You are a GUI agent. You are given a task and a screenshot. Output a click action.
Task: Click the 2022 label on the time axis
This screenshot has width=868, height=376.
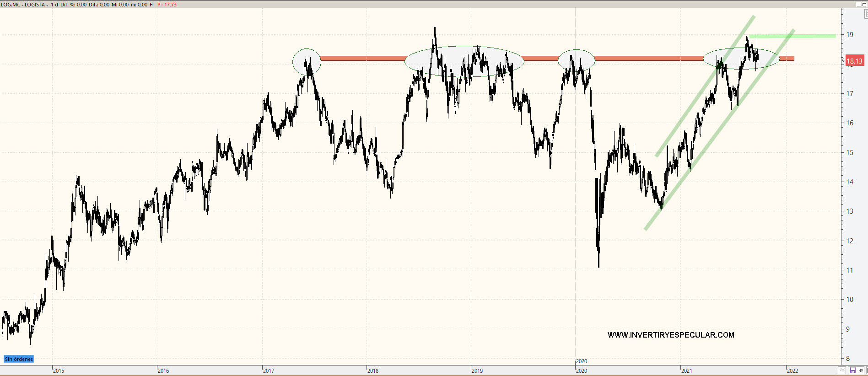(792, 371)
